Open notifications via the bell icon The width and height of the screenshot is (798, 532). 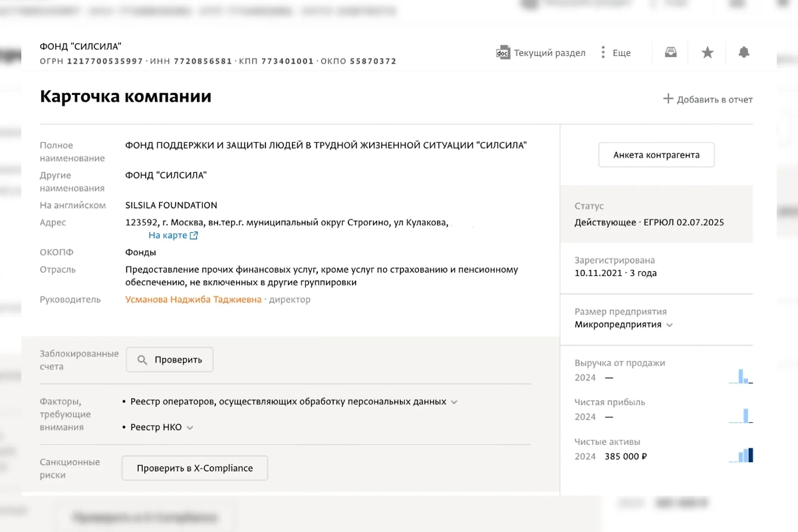coord(743,52)
